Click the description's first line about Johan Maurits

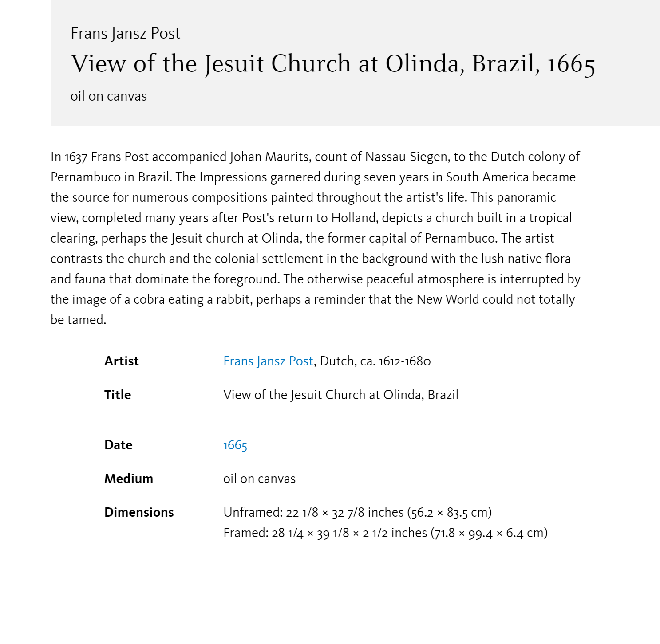(315, 157)
